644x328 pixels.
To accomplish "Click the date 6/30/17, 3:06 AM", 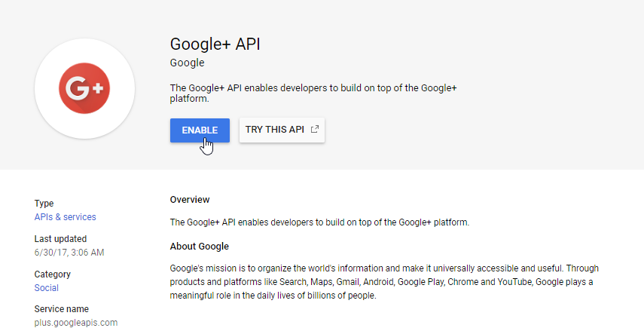I will 69,253.
